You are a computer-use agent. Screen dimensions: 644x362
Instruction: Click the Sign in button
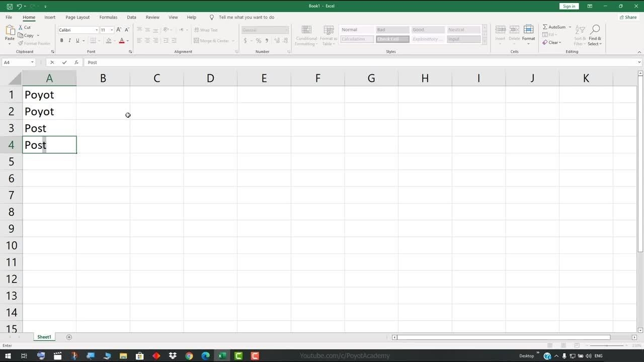click(569, 6)
